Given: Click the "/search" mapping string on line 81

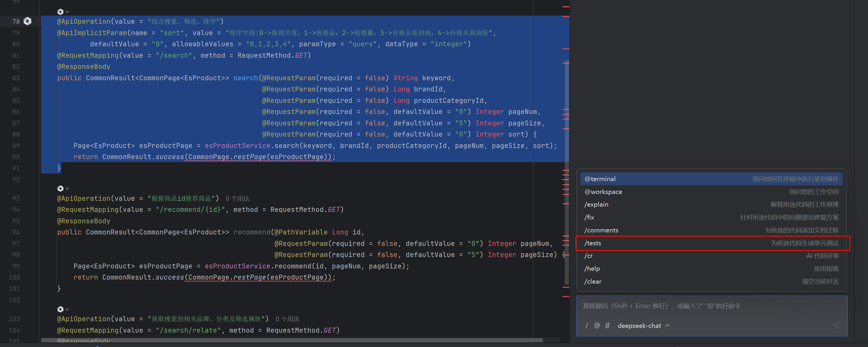Looking at the screenshot, I should pos(174,55).
